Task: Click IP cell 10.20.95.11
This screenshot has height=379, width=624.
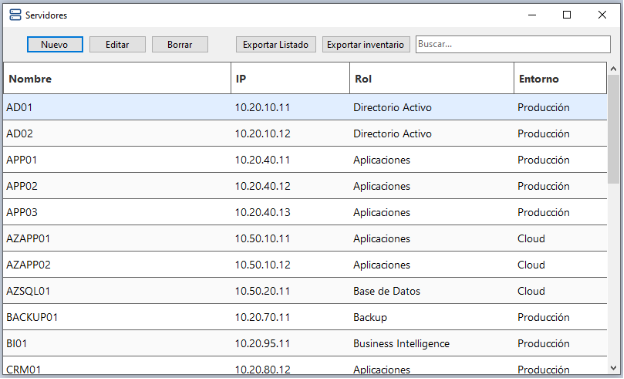Action: (x=263, y=344)
